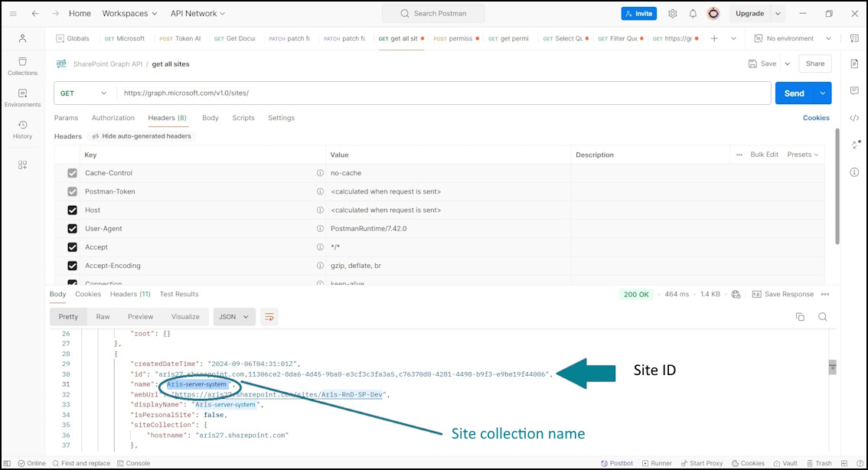
Task: Open the user avatar menu
Action: tap(713, 13)
